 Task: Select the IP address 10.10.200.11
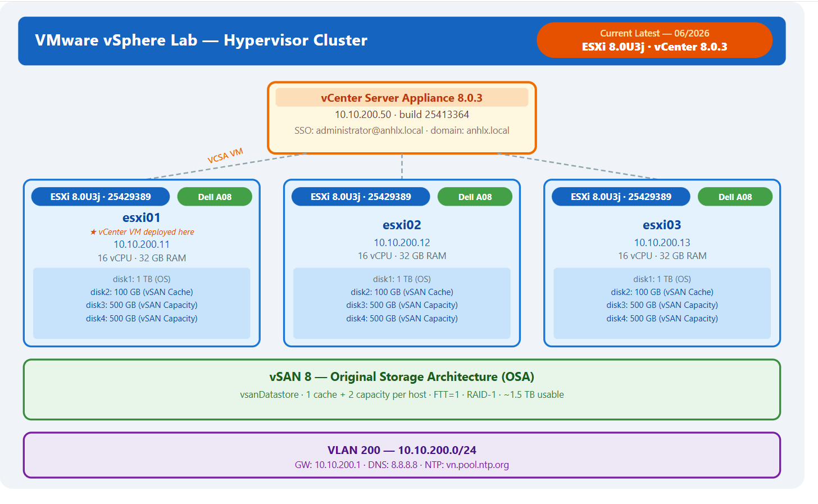click(x=142, y=244)
